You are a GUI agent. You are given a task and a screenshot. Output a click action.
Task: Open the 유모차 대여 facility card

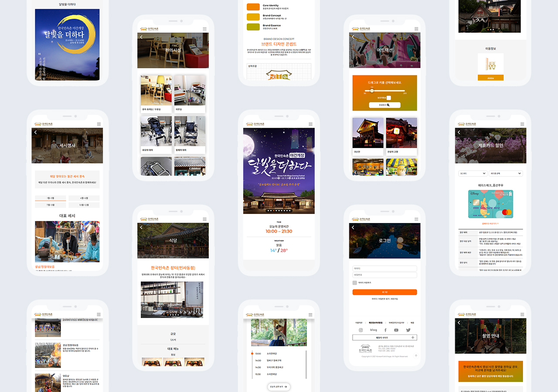156,134
